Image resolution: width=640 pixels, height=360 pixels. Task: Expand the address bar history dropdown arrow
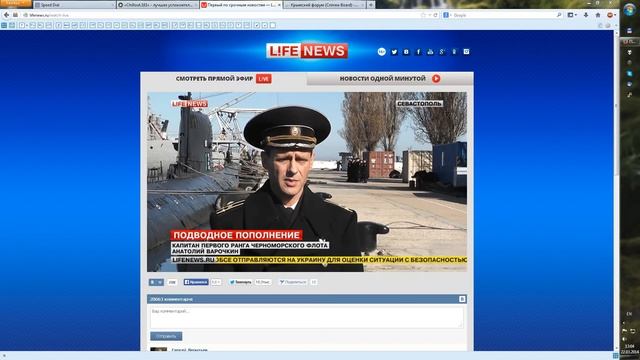(x=429, y=15)
